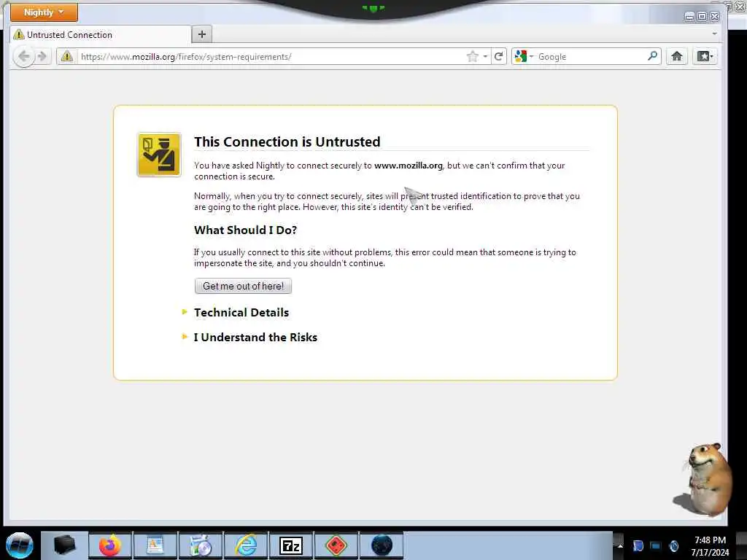Image resolution: width=747 pixels, height=560 pixels.
Task: Open a new tab with the plus button
Action: (x=202, y=34)
